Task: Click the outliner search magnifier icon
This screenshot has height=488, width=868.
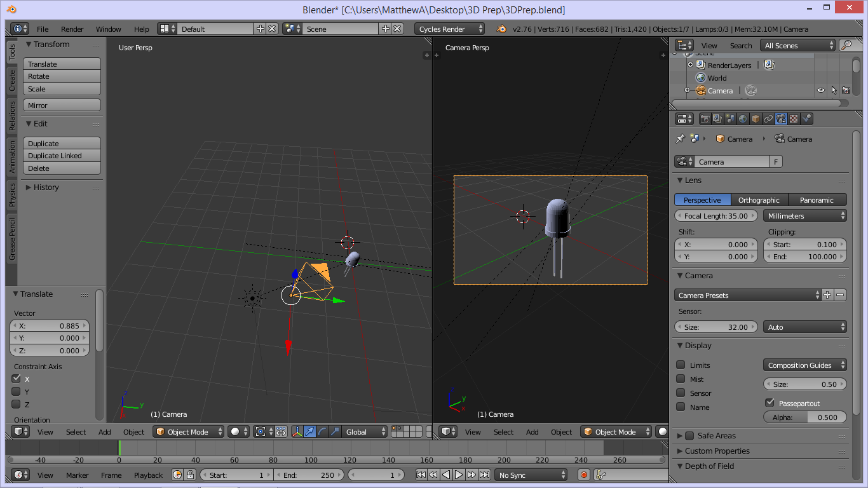Action: pyautogui.click(x=846, y=45)
